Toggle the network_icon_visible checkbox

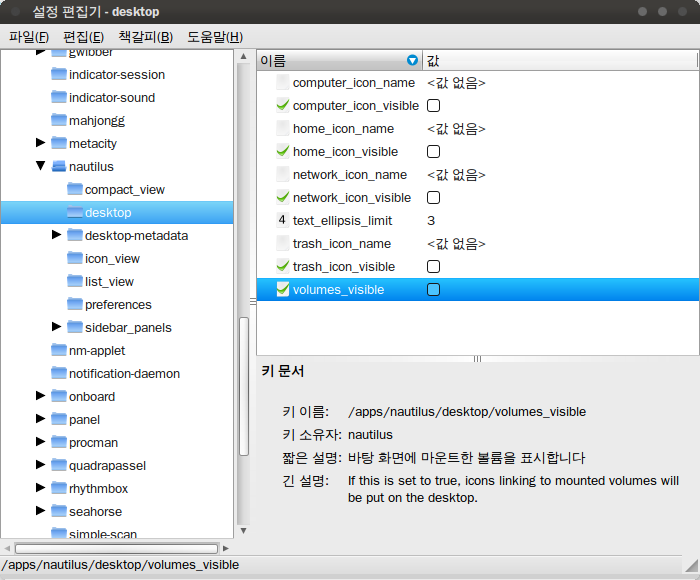pyautogui.click(x=433, y=198)
